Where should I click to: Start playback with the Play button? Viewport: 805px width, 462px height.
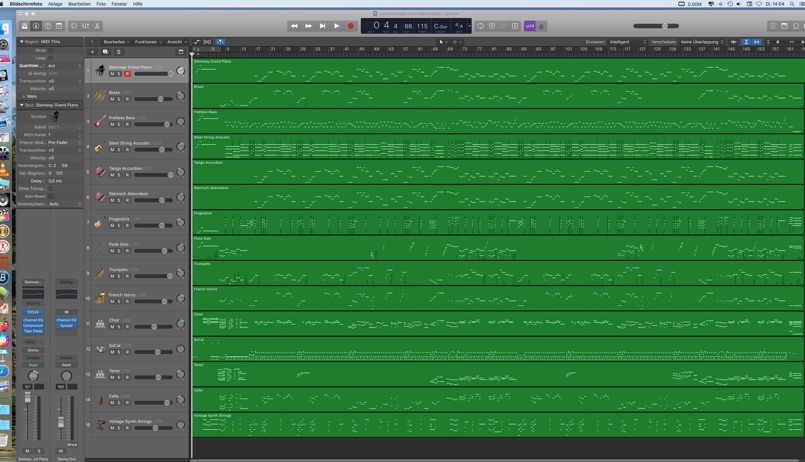click(x=336, y=26)
